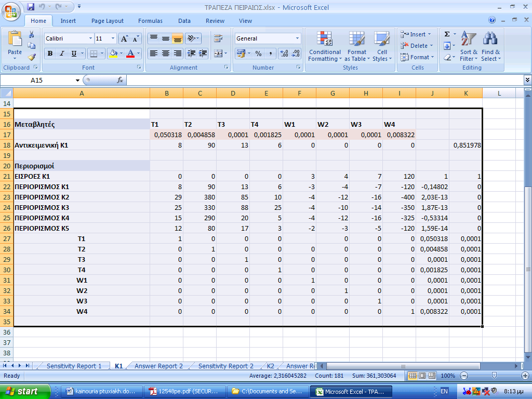Open Sort & Filter menu
This screenshot has height=399, width=532.
(x=469, y=46)
